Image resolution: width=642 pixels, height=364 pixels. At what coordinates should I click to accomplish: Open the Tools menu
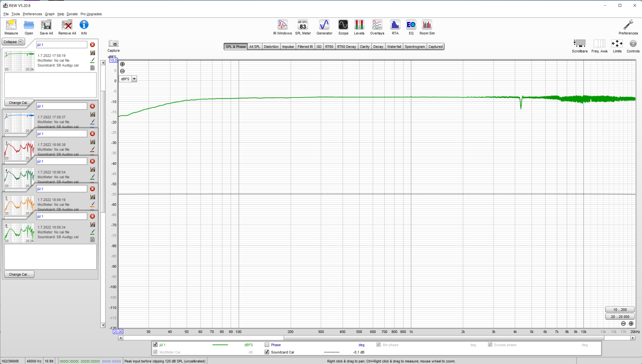pyautogui.click(x=16, y=14)
